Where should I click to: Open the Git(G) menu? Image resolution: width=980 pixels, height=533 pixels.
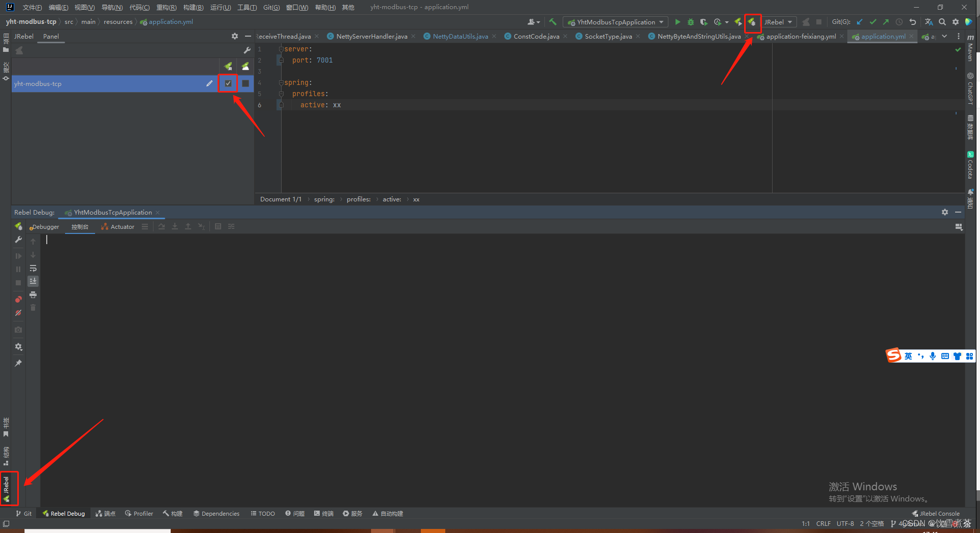271,7
